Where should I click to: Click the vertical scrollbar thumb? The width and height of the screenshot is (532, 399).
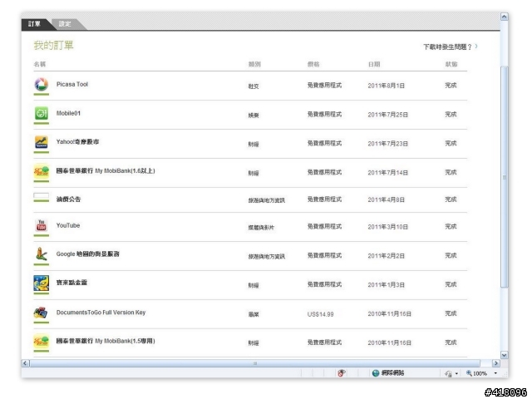click(x=505, y=177)
